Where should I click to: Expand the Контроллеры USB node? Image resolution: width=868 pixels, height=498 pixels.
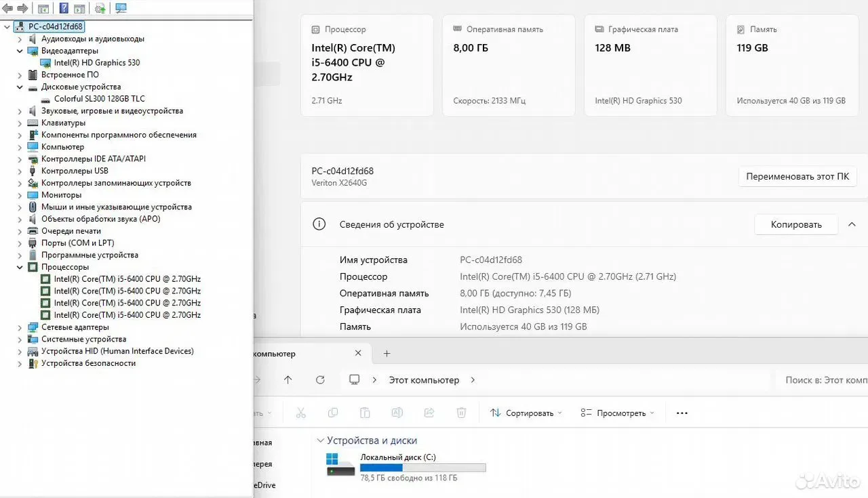(x=20, y=171)
